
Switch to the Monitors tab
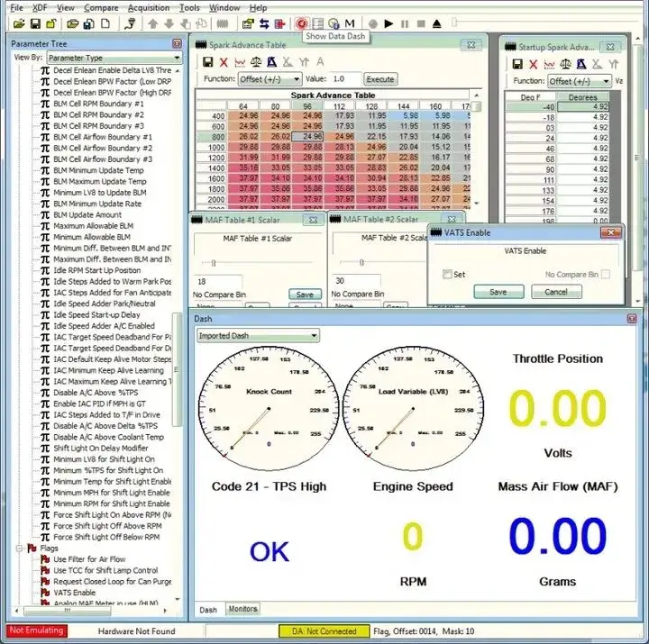point(242,609)
